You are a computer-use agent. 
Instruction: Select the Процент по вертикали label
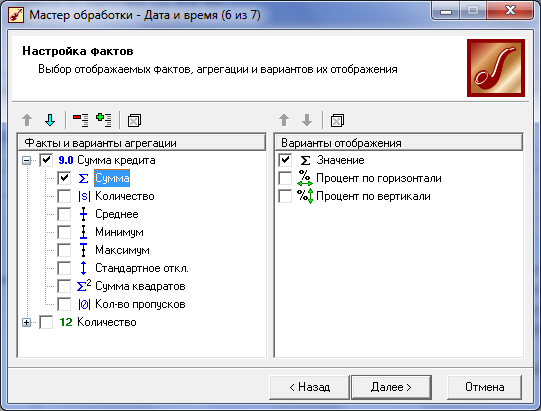(x=373, y=196)
